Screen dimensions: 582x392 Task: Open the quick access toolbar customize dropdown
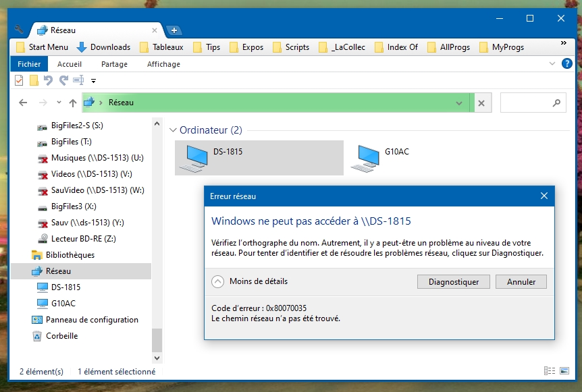(94, 80)
